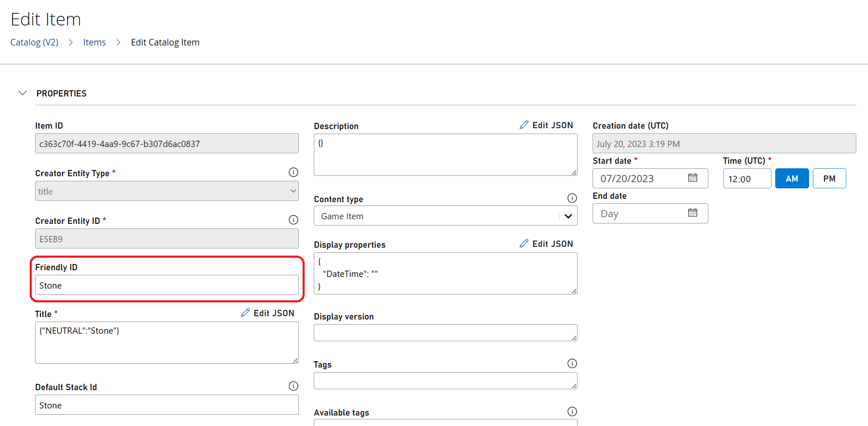Click info icon next to Tags
This screenshot has height=426, width=868.
pos(572,363)
